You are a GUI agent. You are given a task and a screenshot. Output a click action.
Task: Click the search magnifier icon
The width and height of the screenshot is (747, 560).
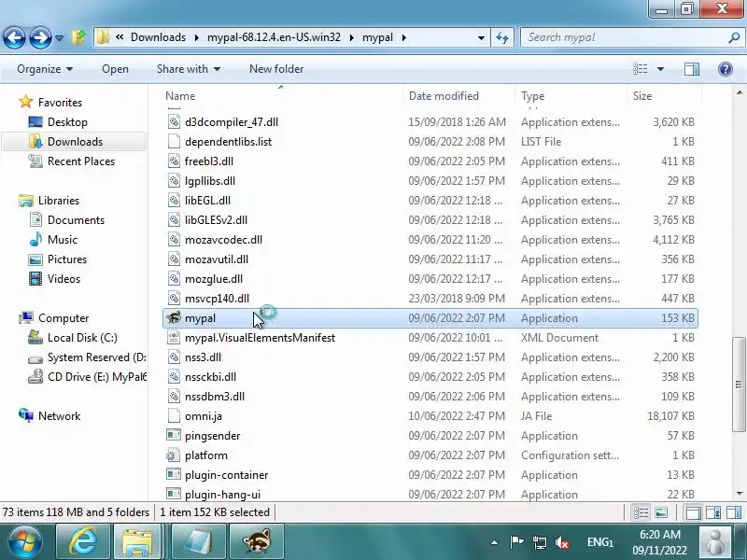(734, 37)
